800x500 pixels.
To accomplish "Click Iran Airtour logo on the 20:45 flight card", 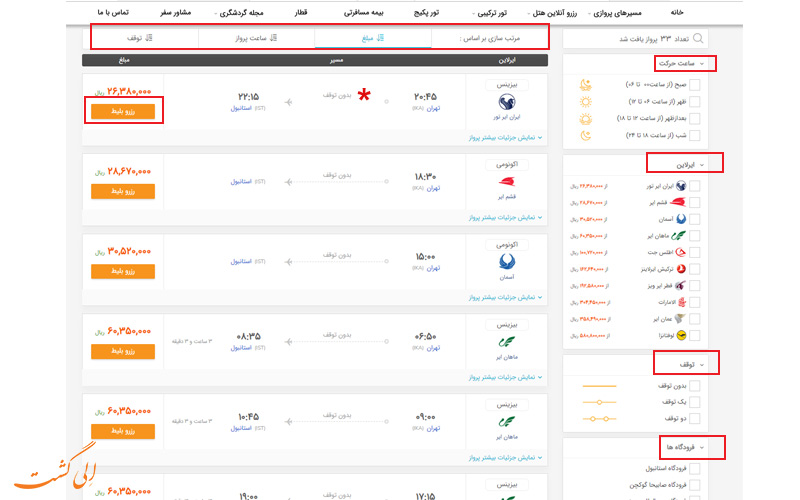I will (507, 102).
